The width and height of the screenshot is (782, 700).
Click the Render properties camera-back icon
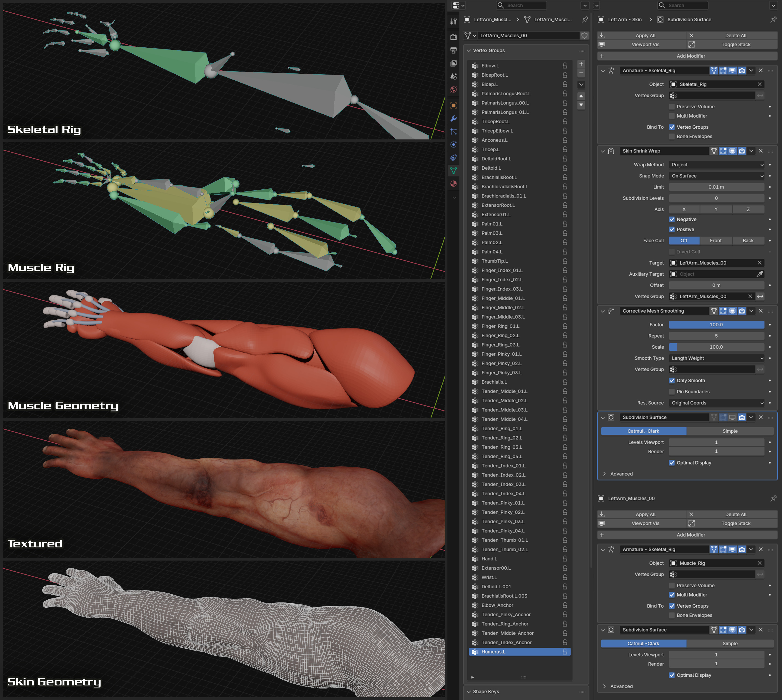pos(454,37)
